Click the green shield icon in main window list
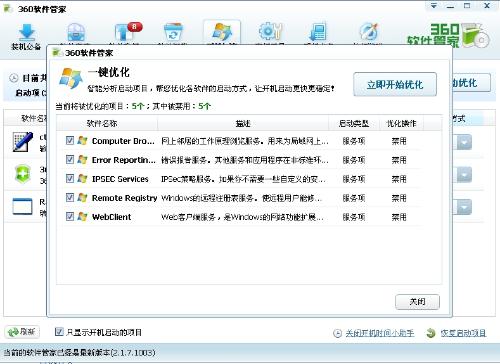 23,174
